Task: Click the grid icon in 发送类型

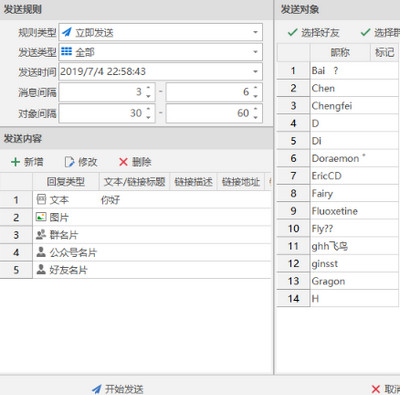Action: click(x=66, y=51)
